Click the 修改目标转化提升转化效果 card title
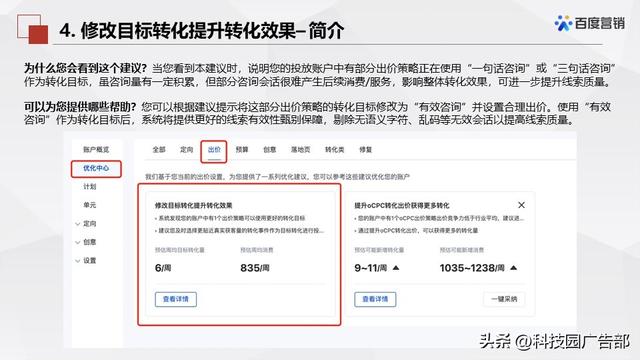 tap(193, 205)
